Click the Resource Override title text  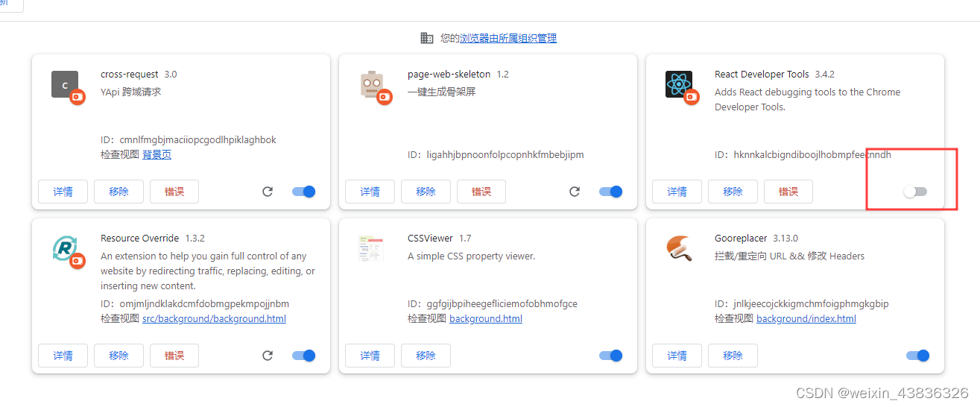tap(140, 238)
